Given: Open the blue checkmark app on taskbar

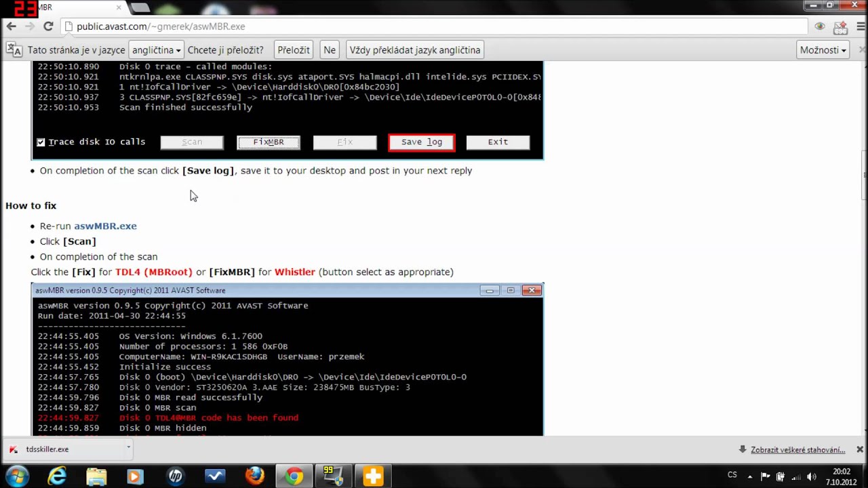Looking at the screenshot, I should tap(215, 476).
